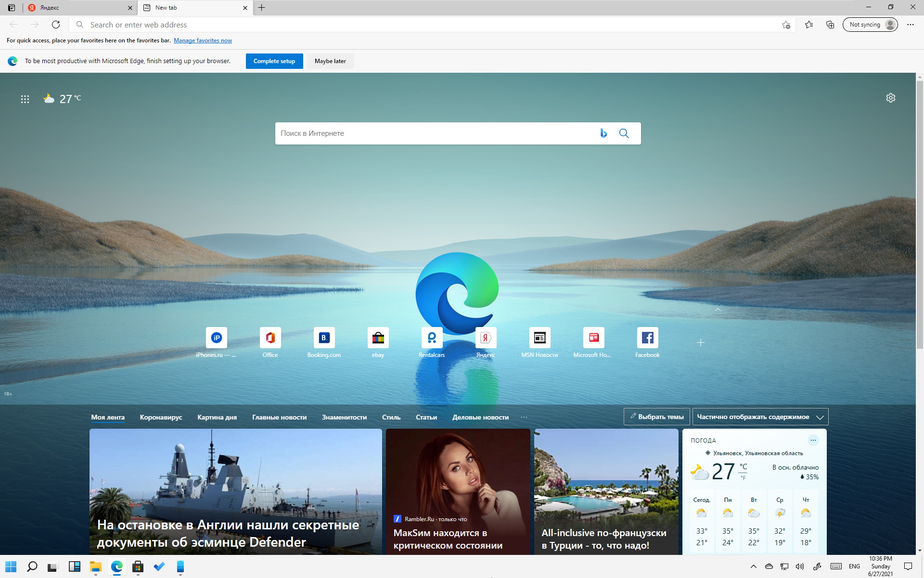Collapse quick links with the chevron
The image size is (924, 578).
[x=718, y=310]
